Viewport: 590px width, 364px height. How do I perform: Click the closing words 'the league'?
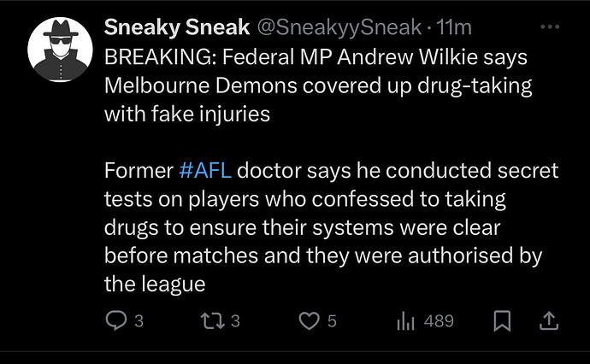(x=155, y=285)
